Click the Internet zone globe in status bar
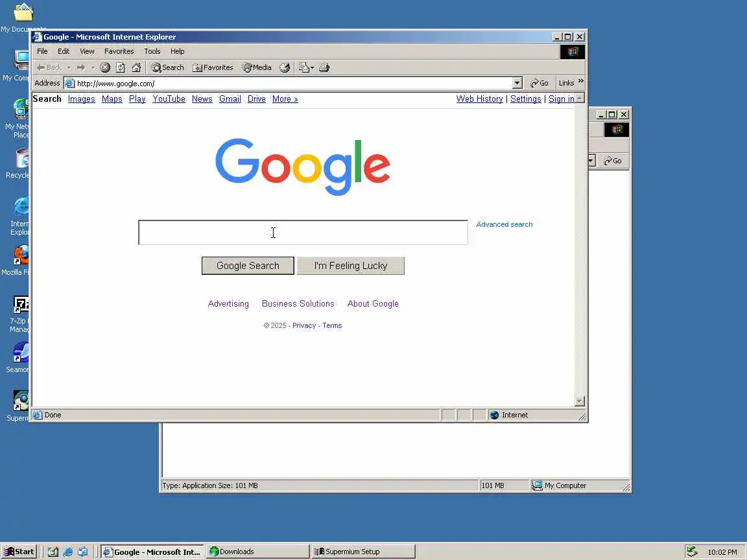 click(x=495, y=415)
